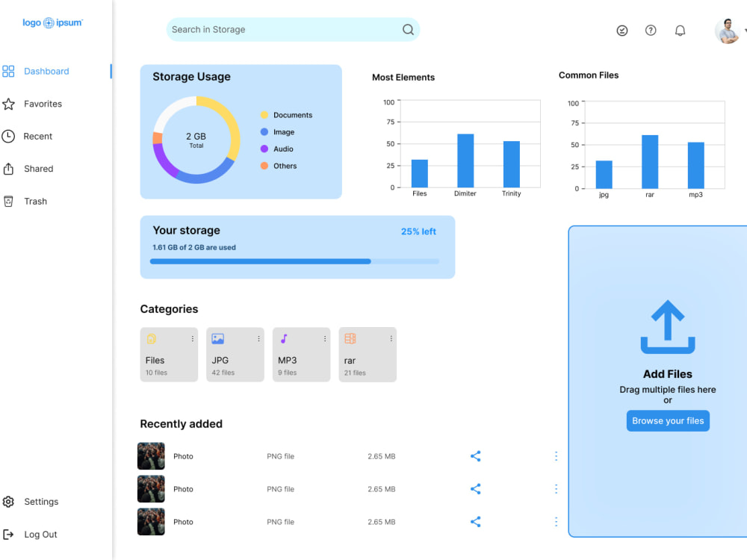This screenshot has height=560, width=747.
Task: Open Favorites from the sidebar
Action: click(x=43, y=104)
